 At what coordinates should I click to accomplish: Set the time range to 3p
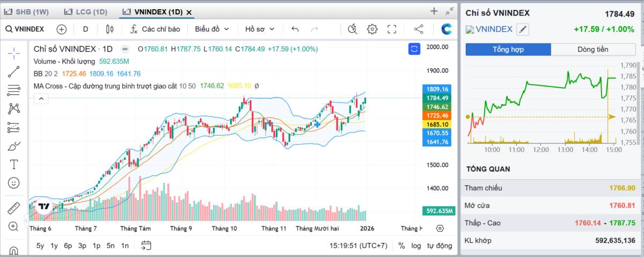[x=82, y=246]
